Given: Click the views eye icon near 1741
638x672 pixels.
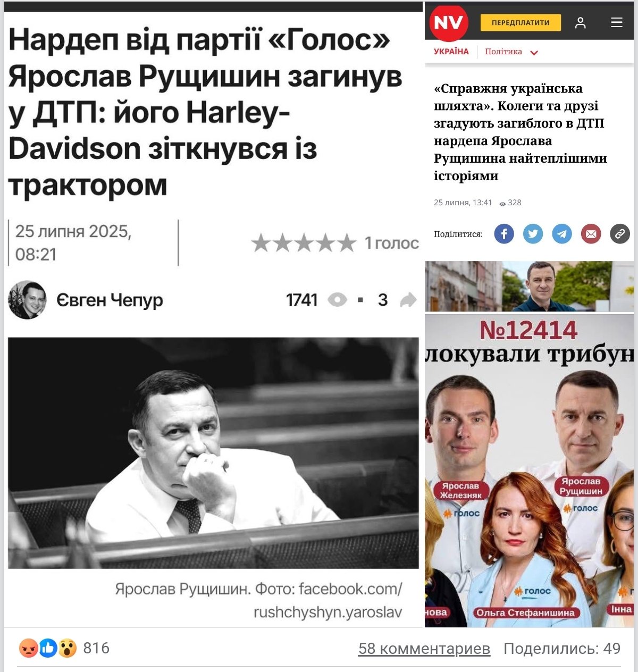Looking at the screenshot, I should click(337, 300).
